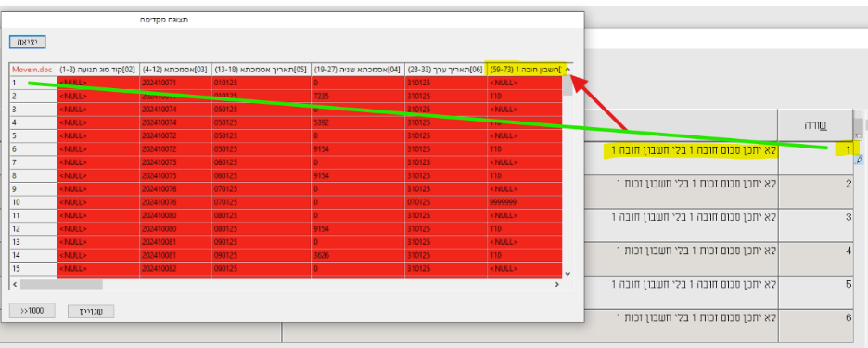
Task: Click value date 310125 in row 13
Action: point(446,242)
